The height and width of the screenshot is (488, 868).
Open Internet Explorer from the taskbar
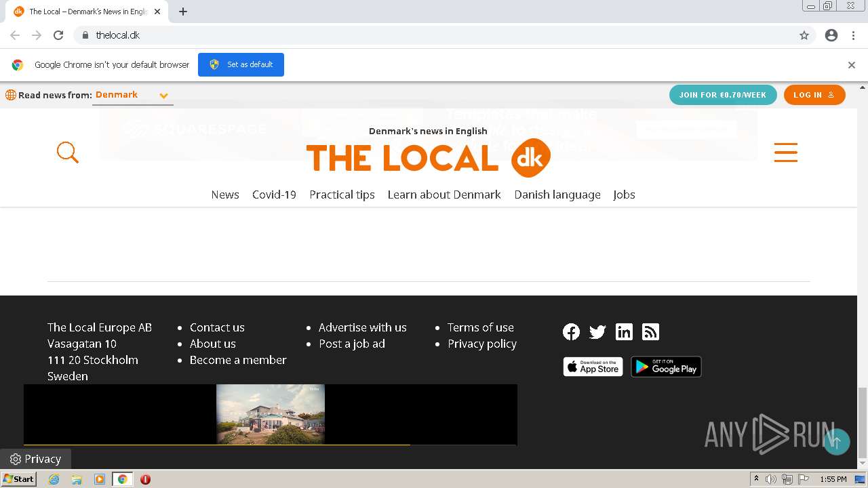click(x=54, y=479)
